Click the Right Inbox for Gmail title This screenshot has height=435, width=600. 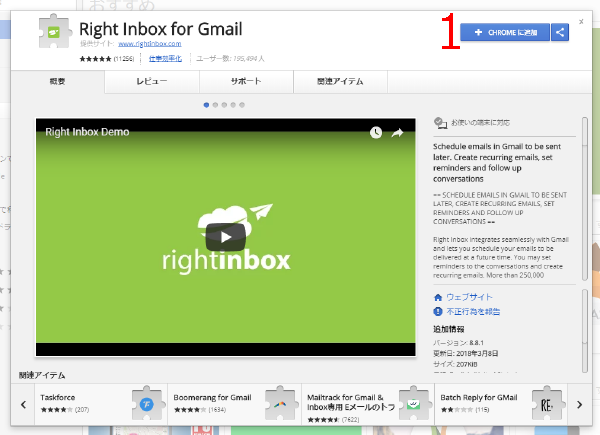point(161,29)
